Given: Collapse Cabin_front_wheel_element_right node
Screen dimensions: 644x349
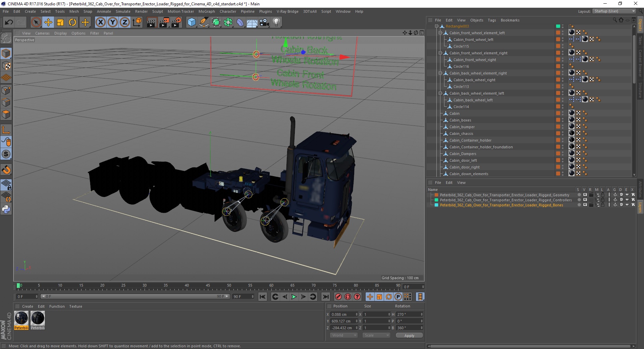Looking at the screenshot, I should [x=440, y=53].
